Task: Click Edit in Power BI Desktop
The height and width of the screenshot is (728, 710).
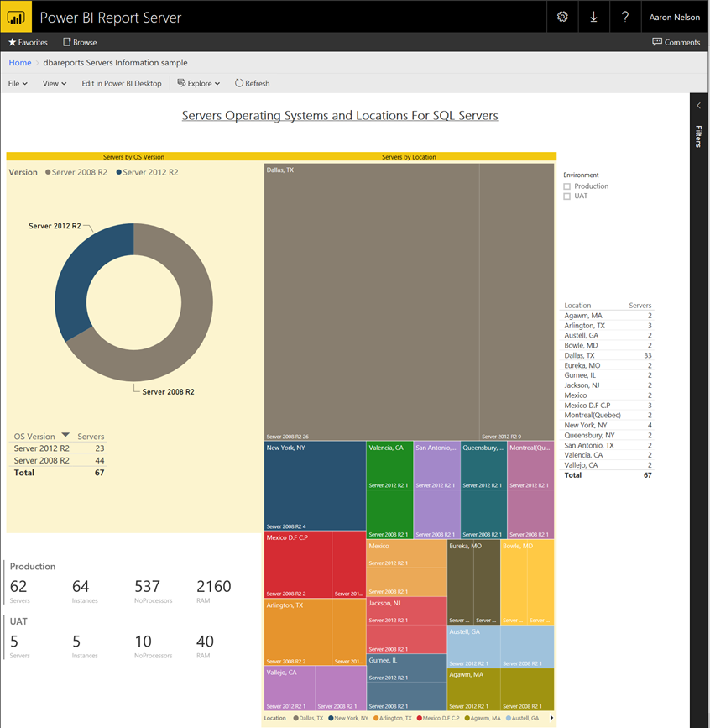Action: pyautogui.click(x=122, y=84)
